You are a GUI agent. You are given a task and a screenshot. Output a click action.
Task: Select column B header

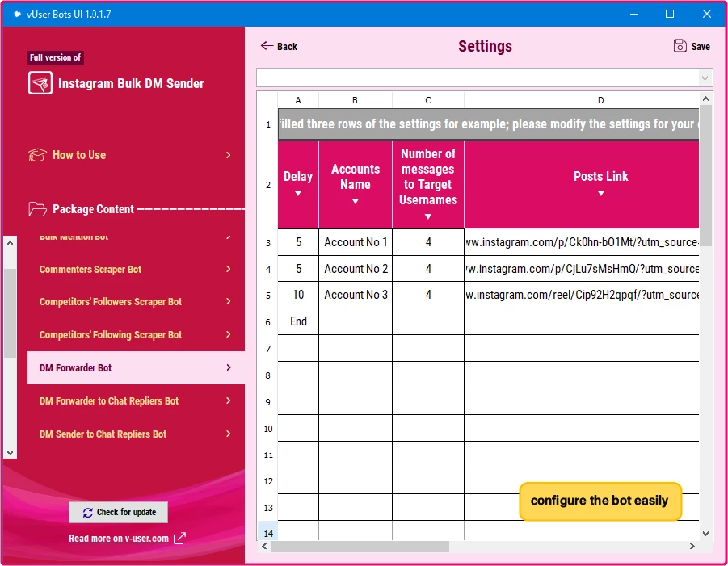point(356,100)
